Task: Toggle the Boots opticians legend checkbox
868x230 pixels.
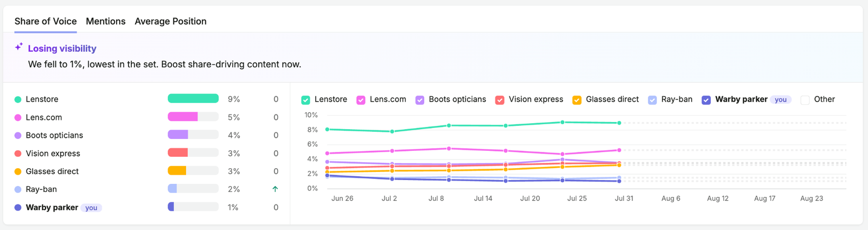Action: tap(420, 100)
